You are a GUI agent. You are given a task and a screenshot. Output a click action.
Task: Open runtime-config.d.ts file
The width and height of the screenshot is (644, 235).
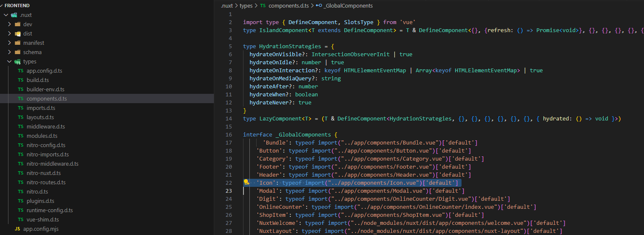pyautogui.click(x=50, y=210)
